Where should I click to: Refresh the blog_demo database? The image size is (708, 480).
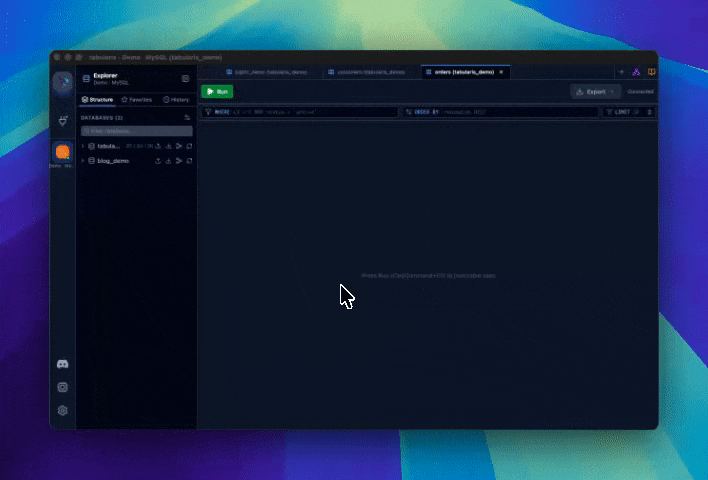tap(189, 161)
